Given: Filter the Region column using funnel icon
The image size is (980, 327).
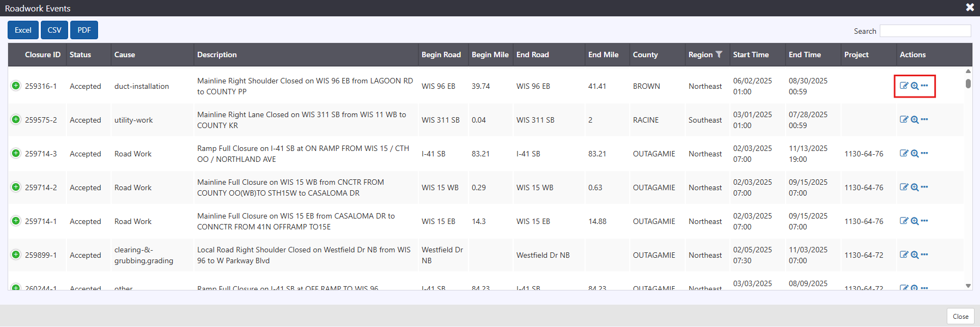Looking at the screenshot, I should (x=719, y=55).
